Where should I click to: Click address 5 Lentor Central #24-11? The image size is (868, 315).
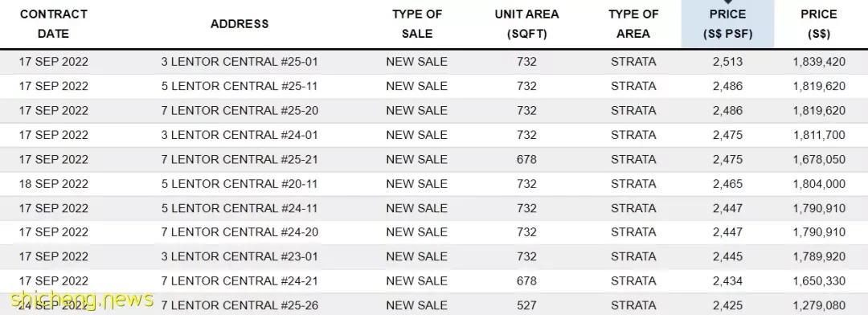pyautogui.click(x=240, y=208)
